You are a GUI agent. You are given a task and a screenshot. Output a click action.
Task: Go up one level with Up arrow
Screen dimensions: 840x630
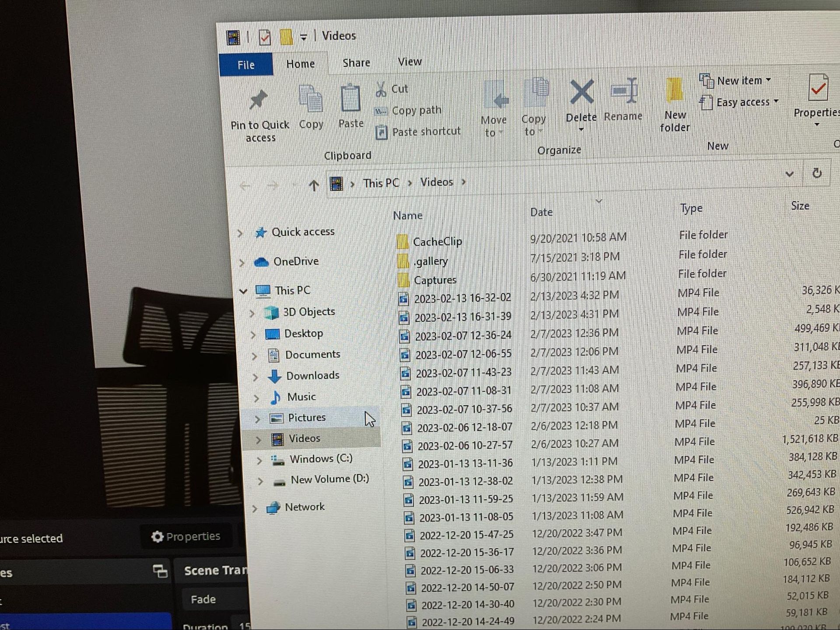313,185
